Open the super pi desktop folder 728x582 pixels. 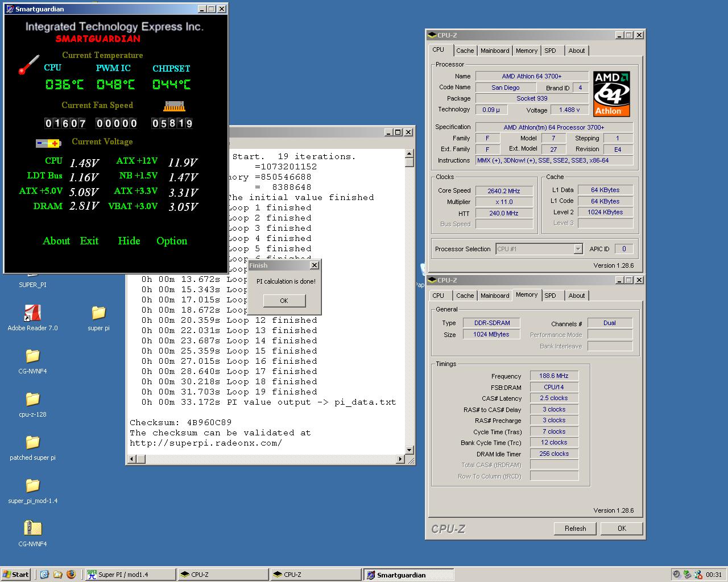click(x=98, y=313)
